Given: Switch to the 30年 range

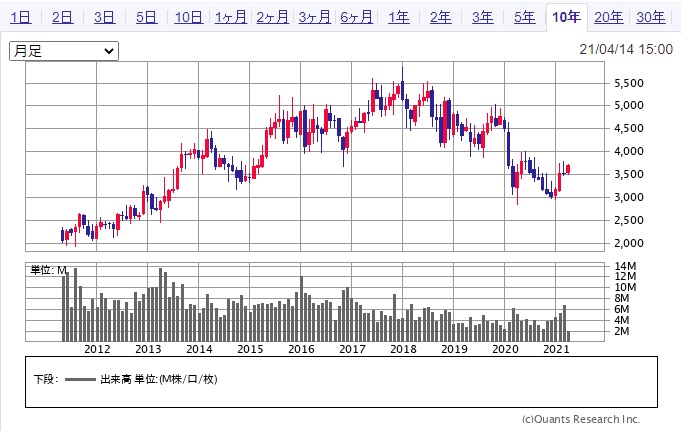Looking at the screenshot, I should 651,17.
